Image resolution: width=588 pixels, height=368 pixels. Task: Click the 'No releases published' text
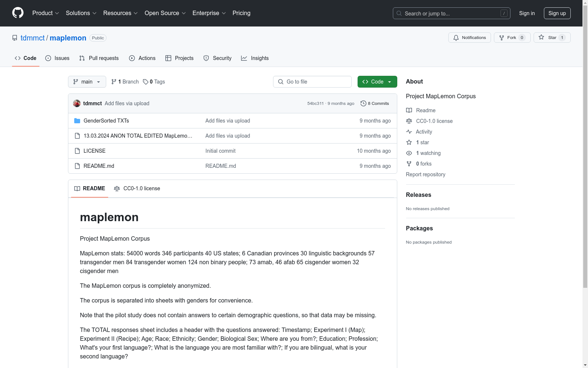coord(428,209)
